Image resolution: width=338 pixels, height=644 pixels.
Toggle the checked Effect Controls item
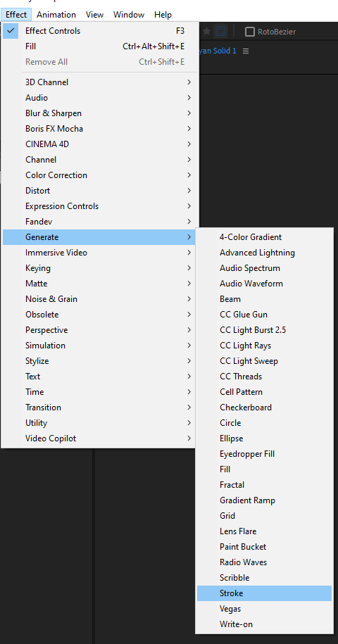(99, 31)
